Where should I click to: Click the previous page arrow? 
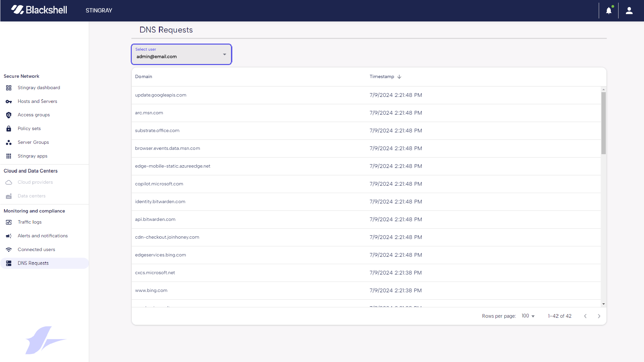[586, 316]
